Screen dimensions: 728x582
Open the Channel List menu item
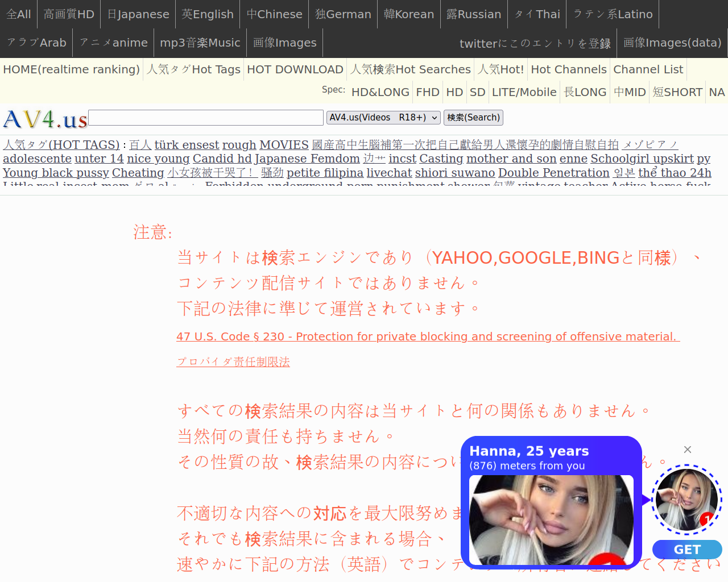pyautogui.click(x=648, y=69)
